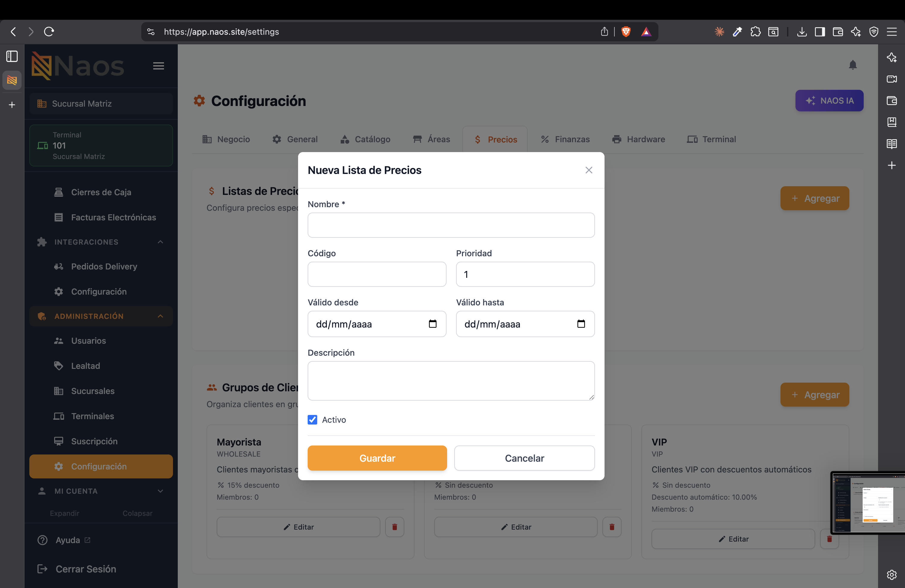Open the Hardware tab
This screenshot has height=588, width=905.
[638, 139]
